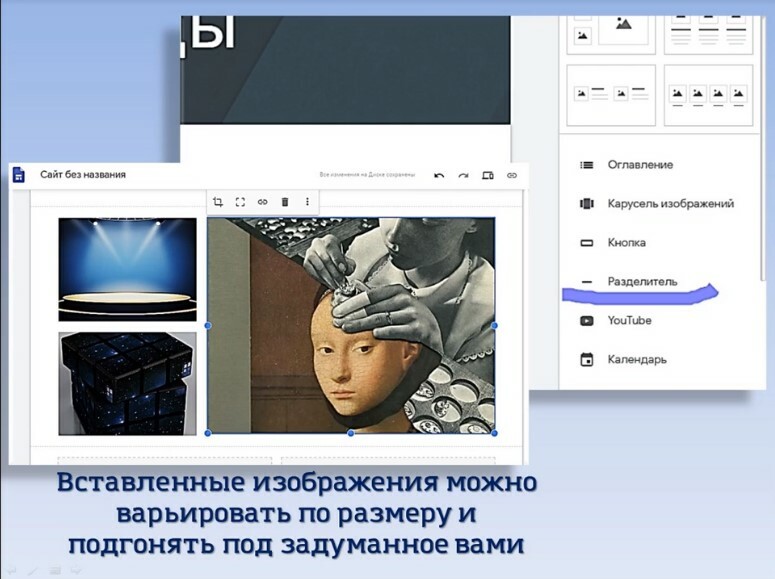Image resolution: width=775 pixels, height=579 pixels.
Task: Click the copy link icon in the header
Action: [x=512, y=176]
